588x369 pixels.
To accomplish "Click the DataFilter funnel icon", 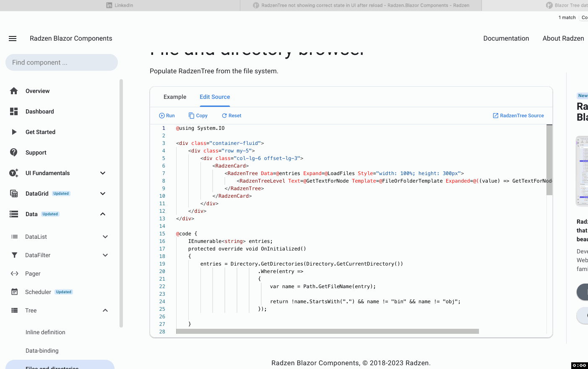I will click(x=15, y=255).
